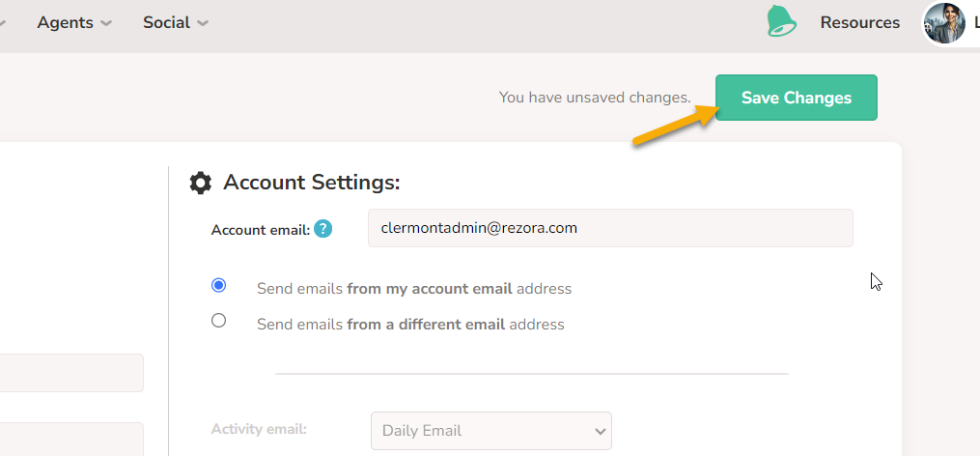
Task: Click the 'Send emails from my account email address' label
Action: pyautogui.click(x=414, y=289)
